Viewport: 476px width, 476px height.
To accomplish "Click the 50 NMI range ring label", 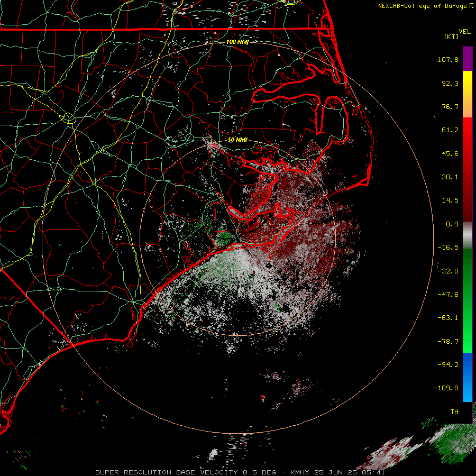I will point(237,140).
